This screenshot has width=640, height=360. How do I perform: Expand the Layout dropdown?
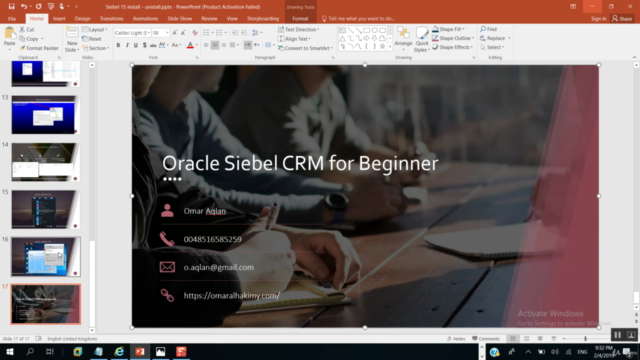94,29
